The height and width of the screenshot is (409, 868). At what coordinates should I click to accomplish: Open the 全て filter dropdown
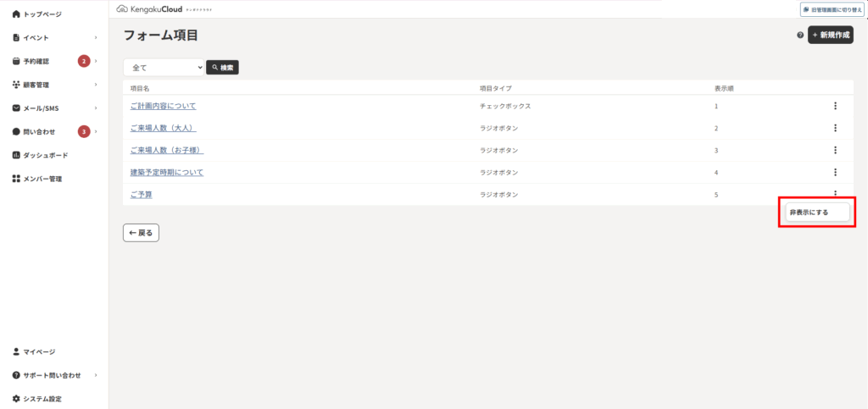[164, 68]
